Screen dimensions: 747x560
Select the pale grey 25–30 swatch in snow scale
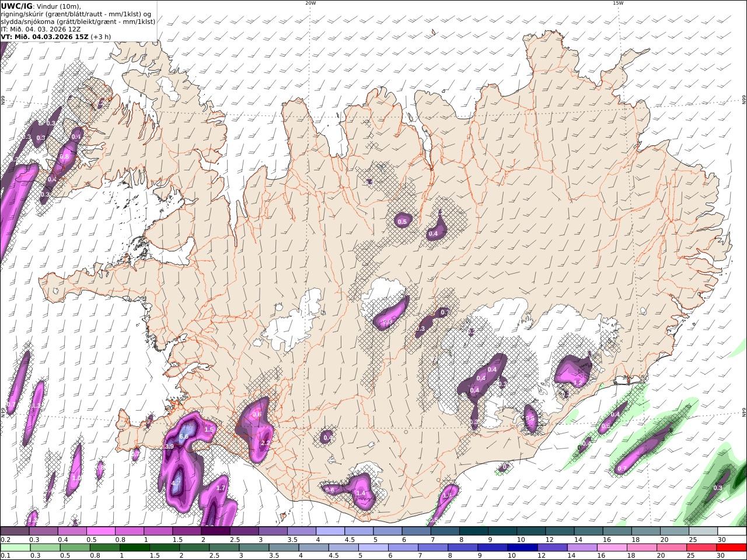(703, 531)
